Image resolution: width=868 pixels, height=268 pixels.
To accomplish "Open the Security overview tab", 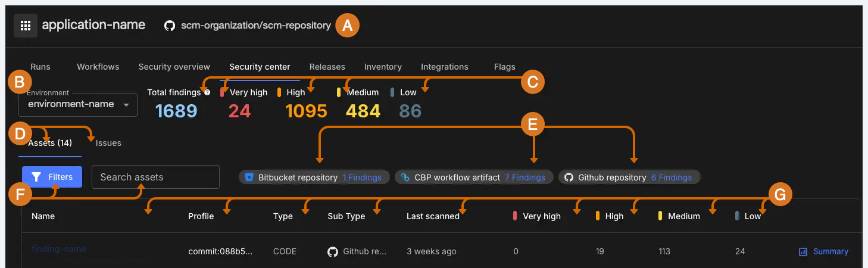I will 174,67.
